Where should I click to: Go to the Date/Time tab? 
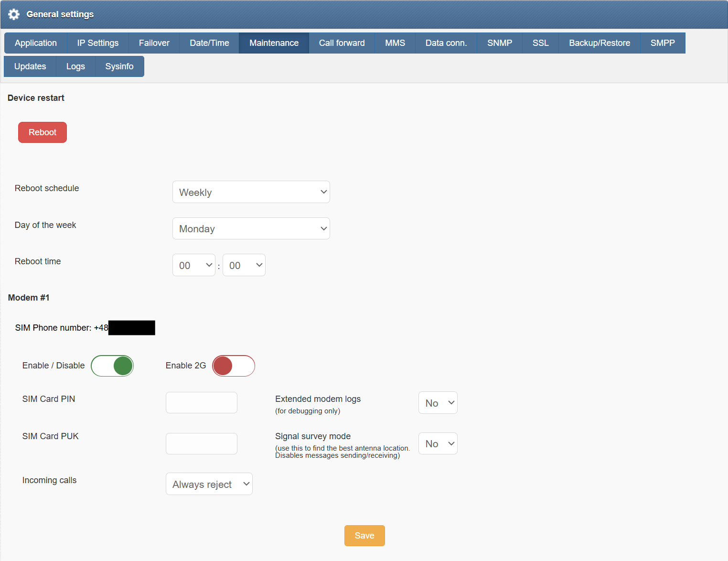point(209,43)
